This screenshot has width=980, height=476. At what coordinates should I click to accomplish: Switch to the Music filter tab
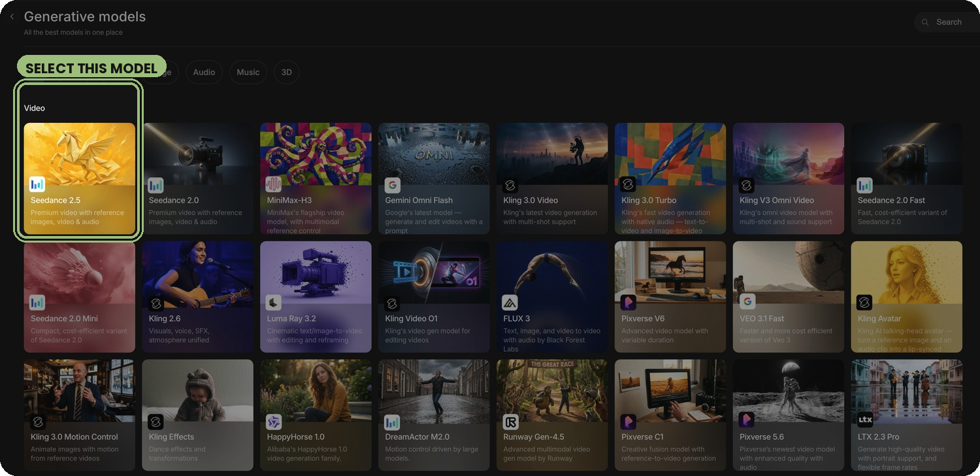(248, 72)
